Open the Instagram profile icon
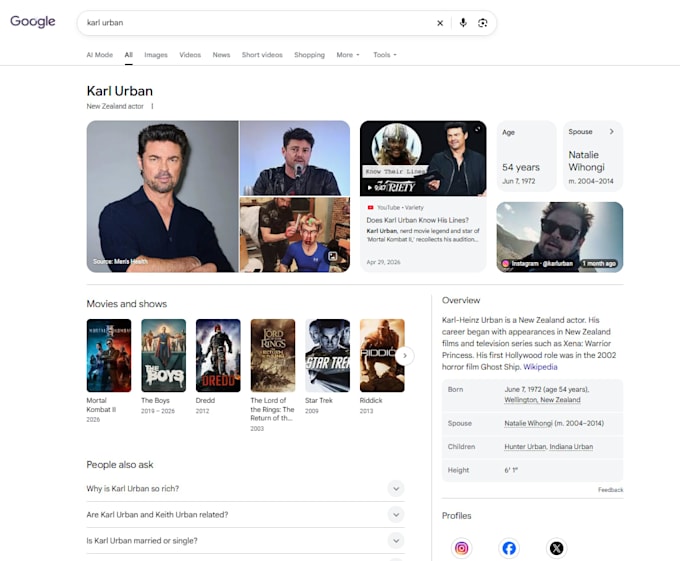The height and width of the screenshot is (561, 680). [x=461, y=548]
